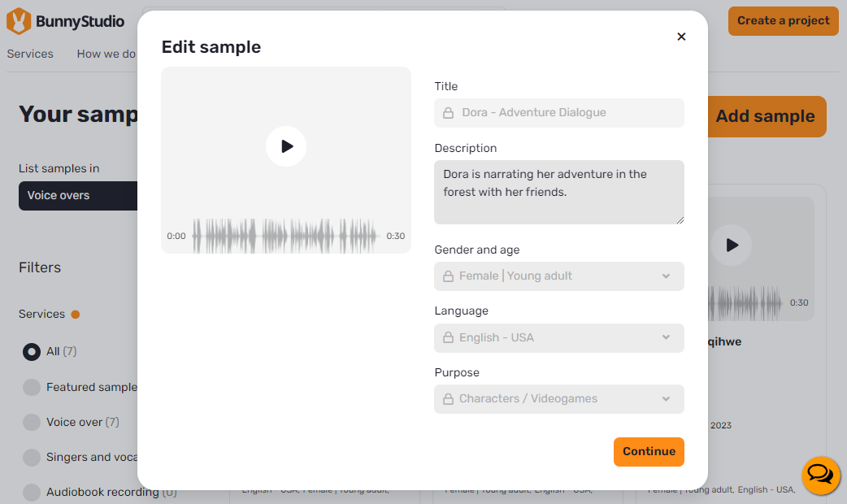Click the lock icon in the Purpose field

pos(449,399)
